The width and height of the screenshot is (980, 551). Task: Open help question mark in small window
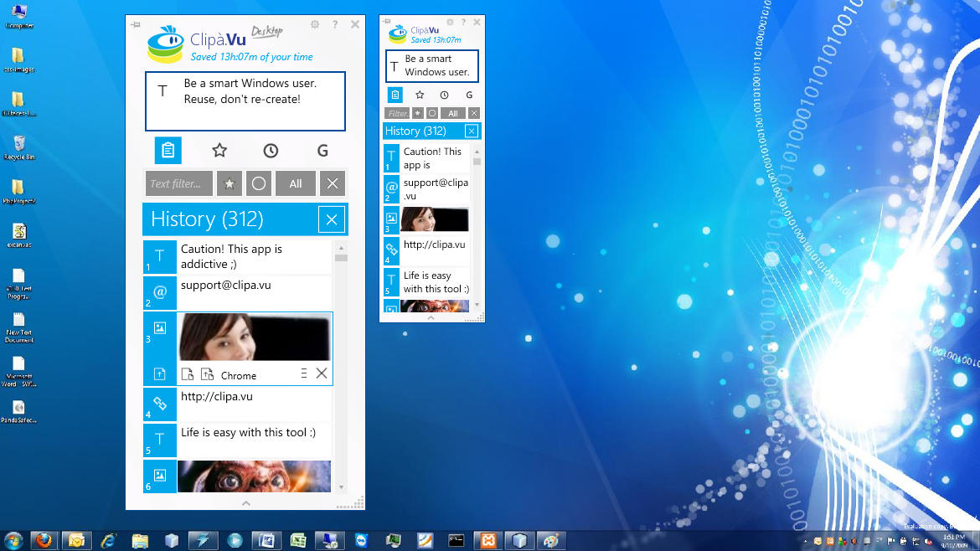click(x=463, y=22)
